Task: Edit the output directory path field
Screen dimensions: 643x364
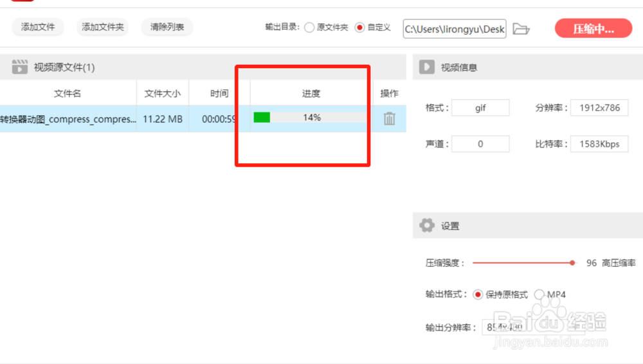Action: [x=455, y=29]
